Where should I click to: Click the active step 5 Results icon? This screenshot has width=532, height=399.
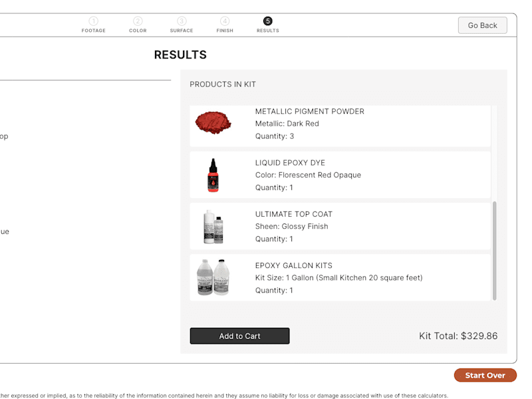tap(268, 21)
